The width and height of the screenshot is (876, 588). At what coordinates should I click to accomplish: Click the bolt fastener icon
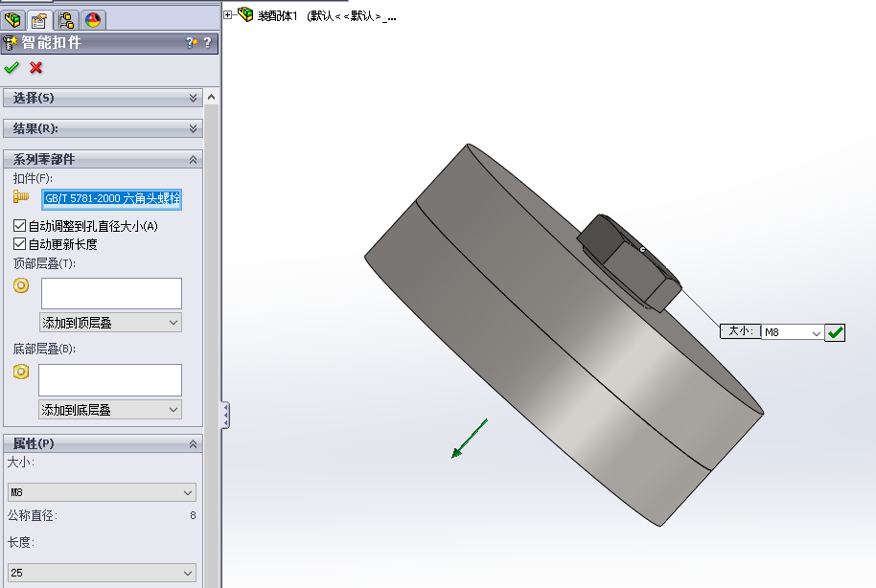[x=21, y=196]
